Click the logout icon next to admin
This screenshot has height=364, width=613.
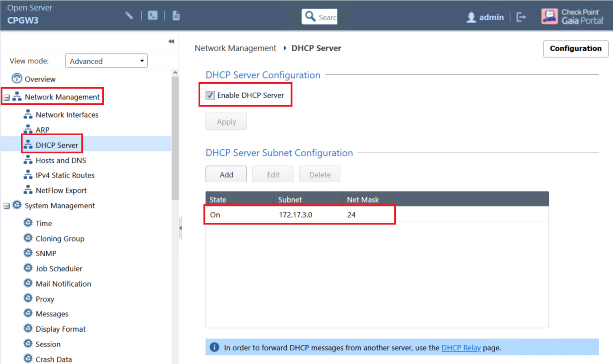click(521, 17)
